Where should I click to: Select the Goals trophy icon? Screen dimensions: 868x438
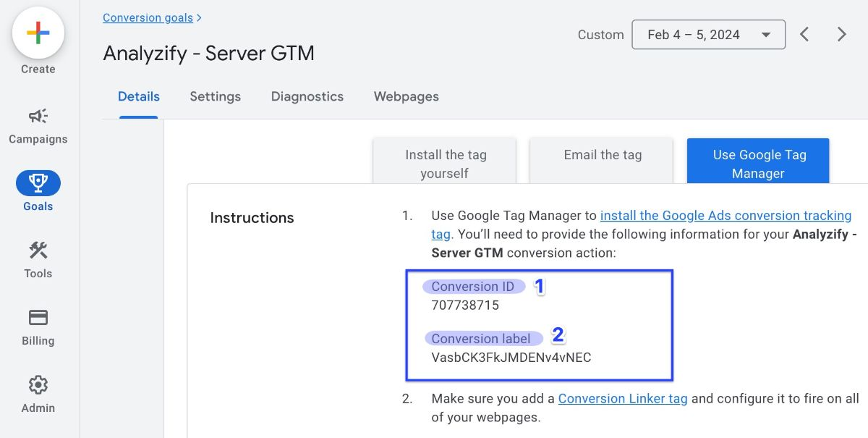[38, 184]
